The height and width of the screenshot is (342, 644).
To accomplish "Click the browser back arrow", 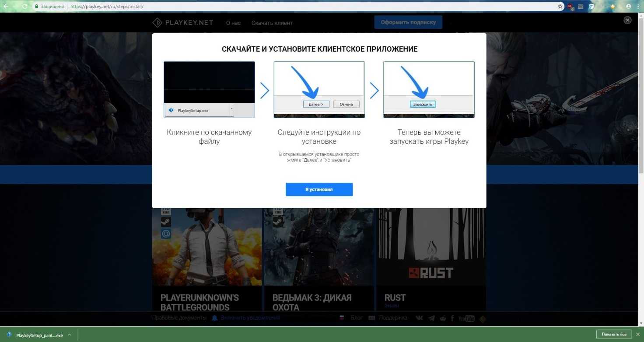I will point(6,7).
